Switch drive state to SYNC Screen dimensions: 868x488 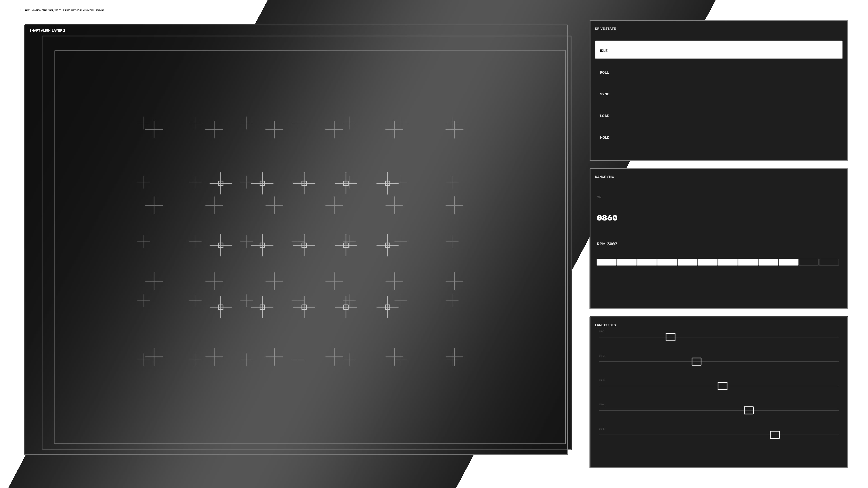pyautogui.click(x=718, y=94)
